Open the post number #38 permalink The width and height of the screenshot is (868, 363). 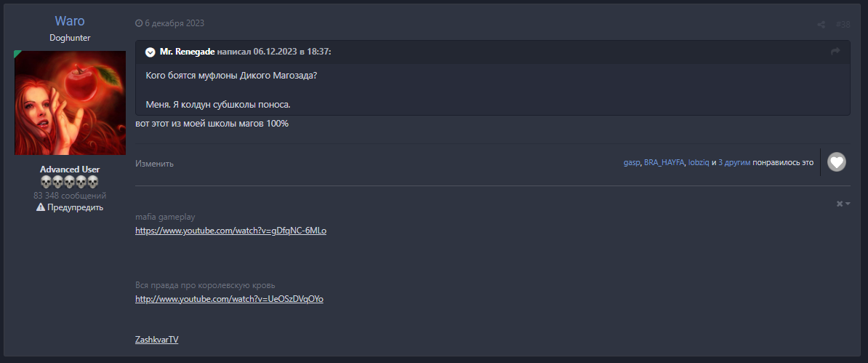click(x=843, y=24)
